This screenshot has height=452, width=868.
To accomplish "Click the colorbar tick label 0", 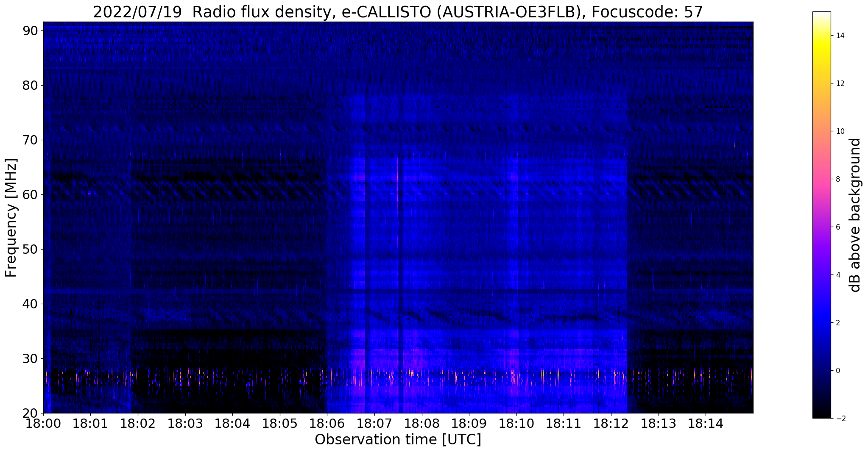I will point(837,371).
